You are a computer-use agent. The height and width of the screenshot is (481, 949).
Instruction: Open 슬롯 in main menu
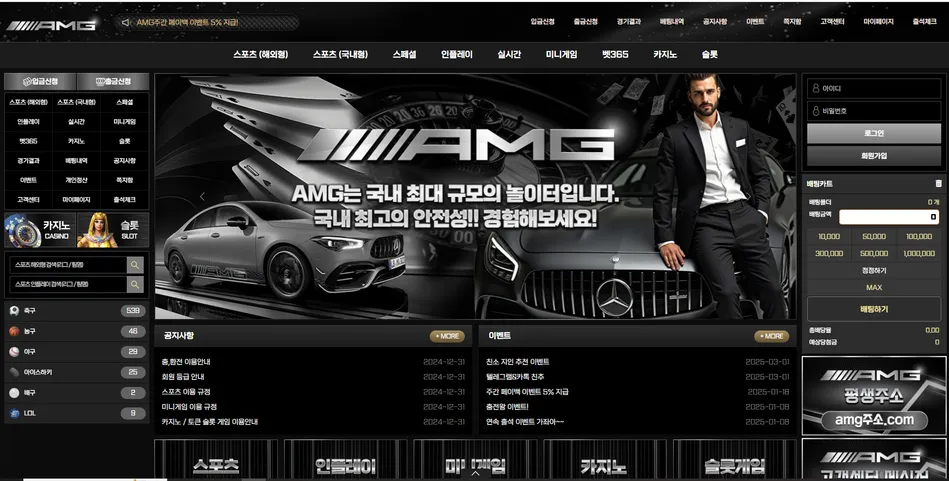(709, 54)
